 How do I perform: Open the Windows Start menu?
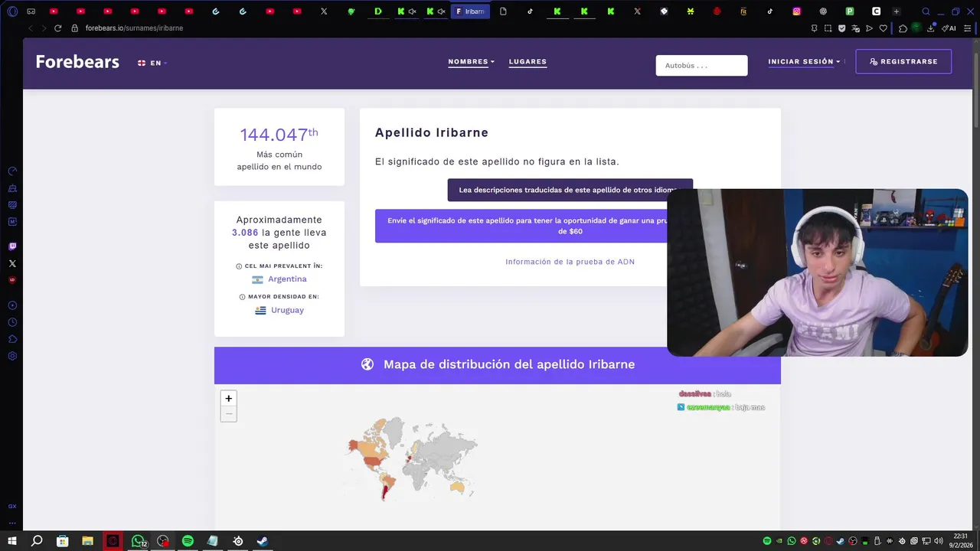(x=11, y=541)
